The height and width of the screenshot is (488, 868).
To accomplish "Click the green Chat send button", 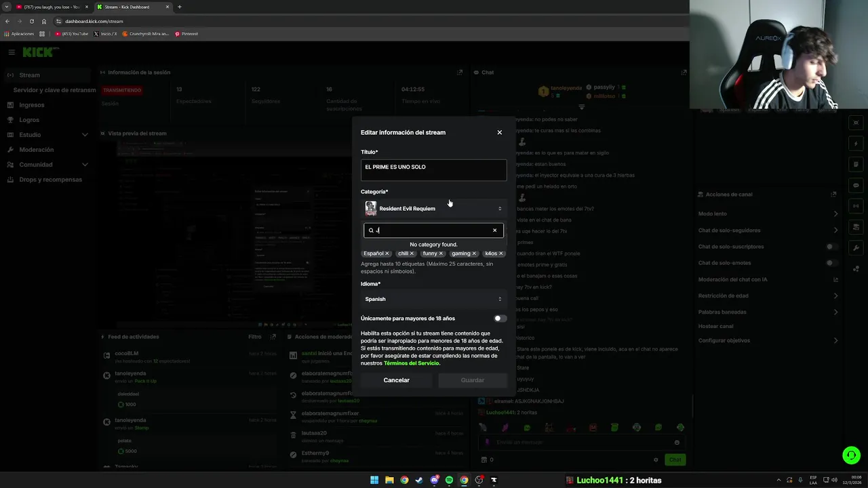I will [675, 460].
